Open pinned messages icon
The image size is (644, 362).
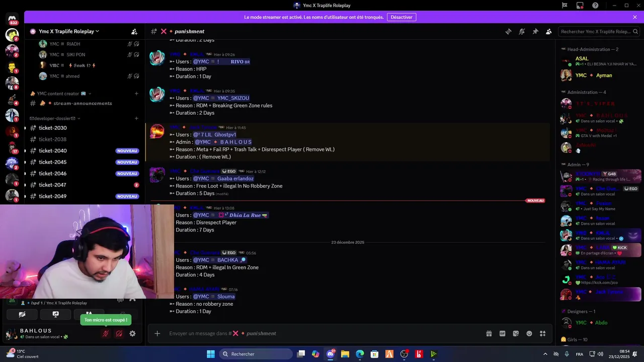[535, 31]
